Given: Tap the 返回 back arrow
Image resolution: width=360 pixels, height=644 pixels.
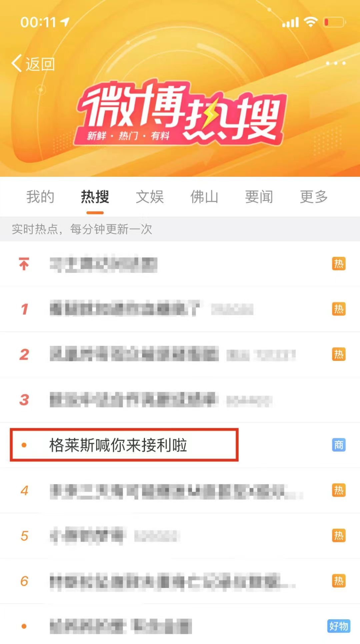Looking at the screenshot, I should coord(33,63).
